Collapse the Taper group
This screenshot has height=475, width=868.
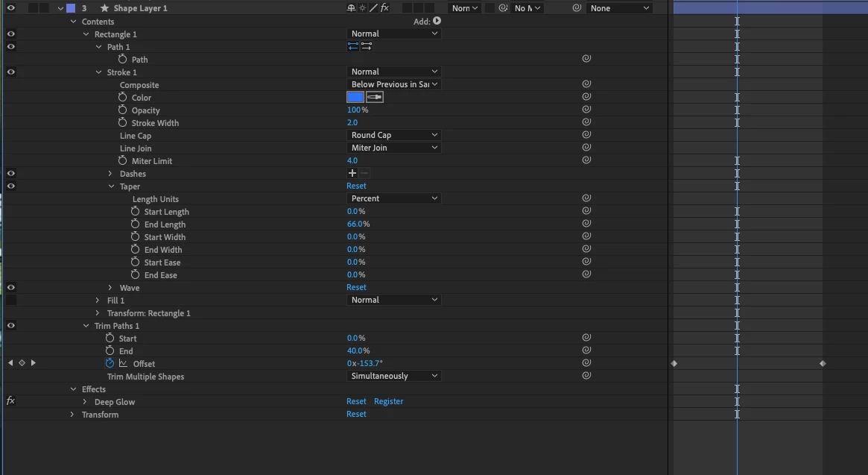111,186
